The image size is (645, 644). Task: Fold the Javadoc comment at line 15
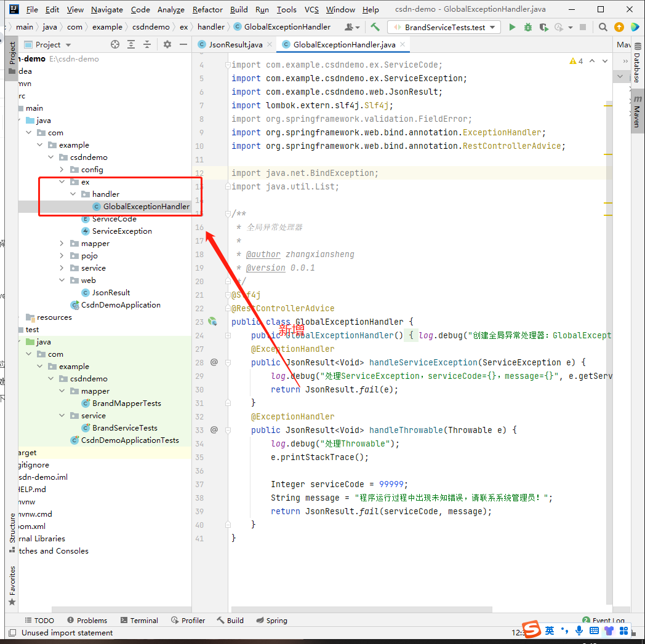pos(228,213)
